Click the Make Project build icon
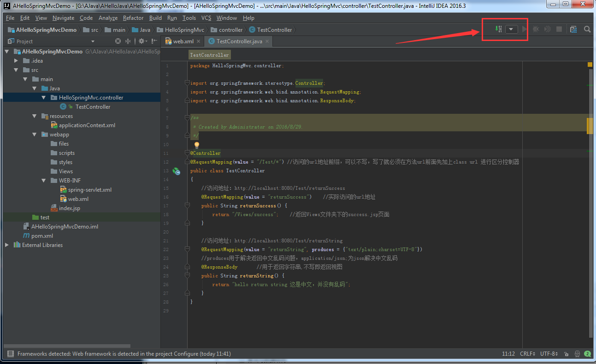 [499, 29]
